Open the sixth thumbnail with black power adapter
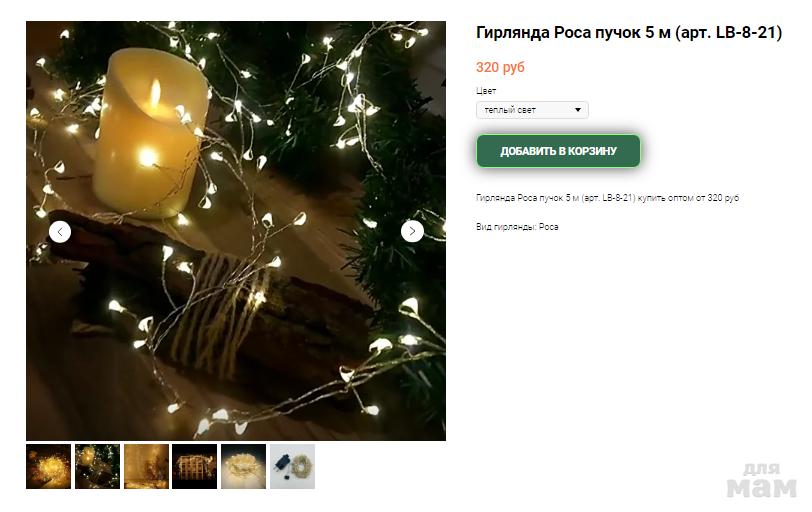 (x=293, y=466)
